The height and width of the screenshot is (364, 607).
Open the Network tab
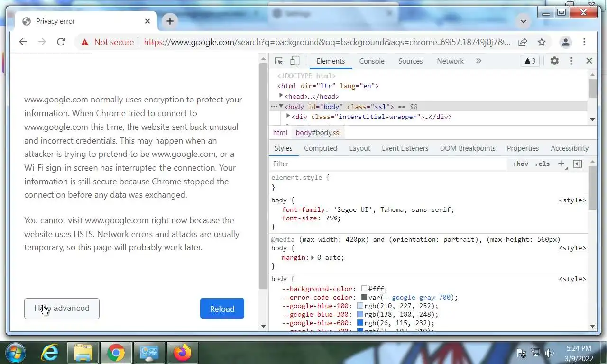(451, 61)
